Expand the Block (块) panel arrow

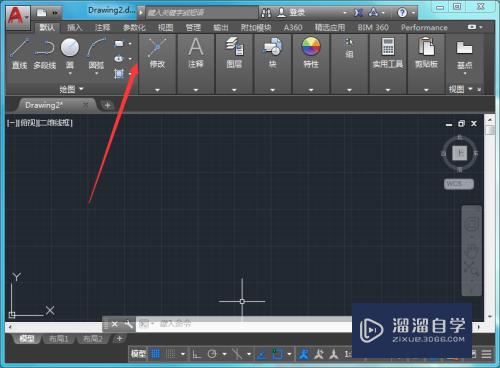pyautogui.click(x=272, y=90)
